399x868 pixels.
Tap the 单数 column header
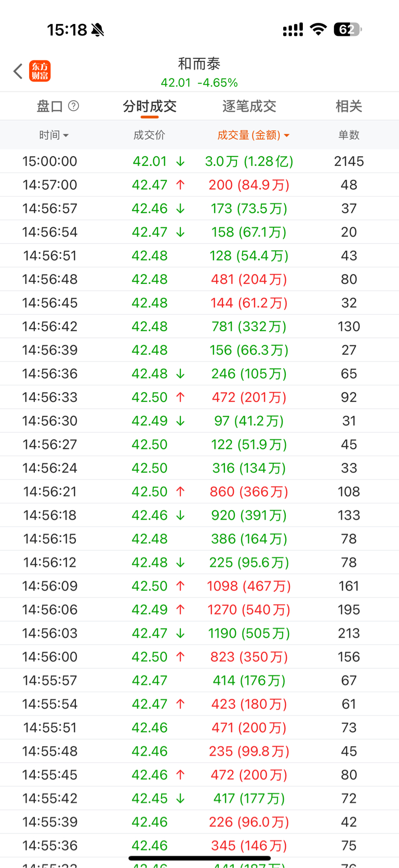pos(349,135)
